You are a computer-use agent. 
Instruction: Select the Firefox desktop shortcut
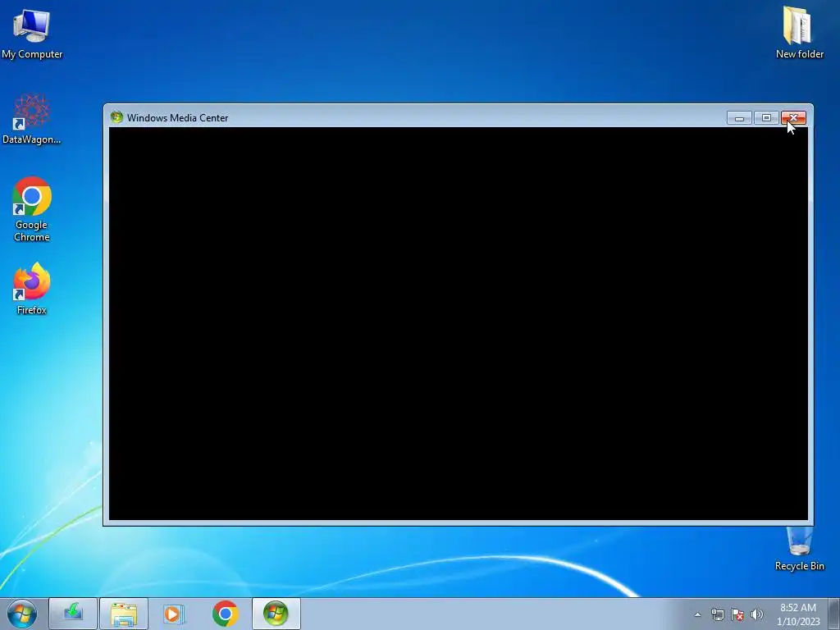coord(32,288)
